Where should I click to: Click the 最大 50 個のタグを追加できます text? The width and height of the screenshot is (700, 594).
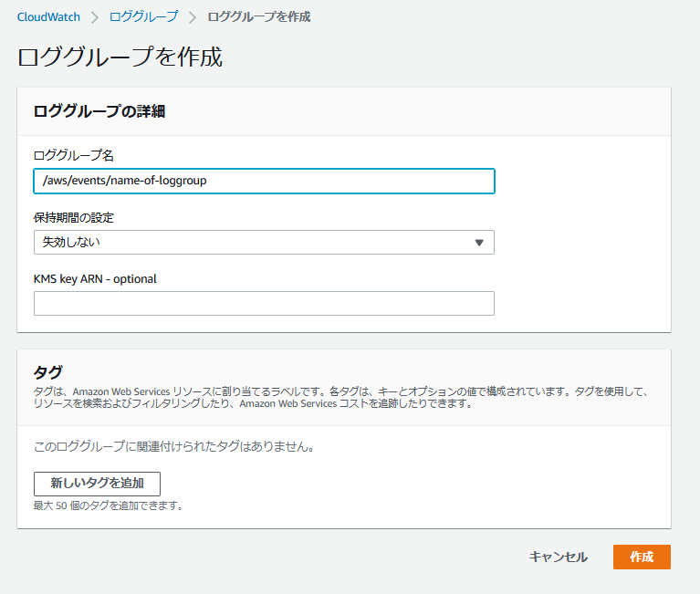click(109, 505)
